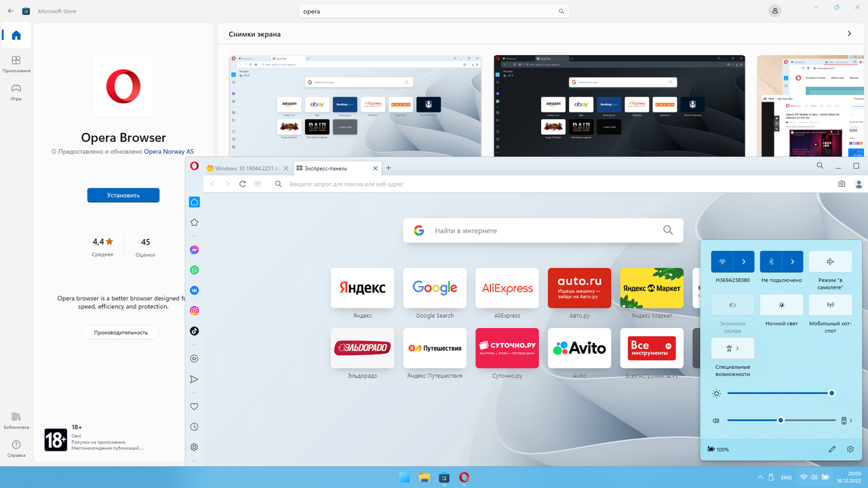
Task: Toggle the Mobile hotspot tile
Action: coord(830,305)
